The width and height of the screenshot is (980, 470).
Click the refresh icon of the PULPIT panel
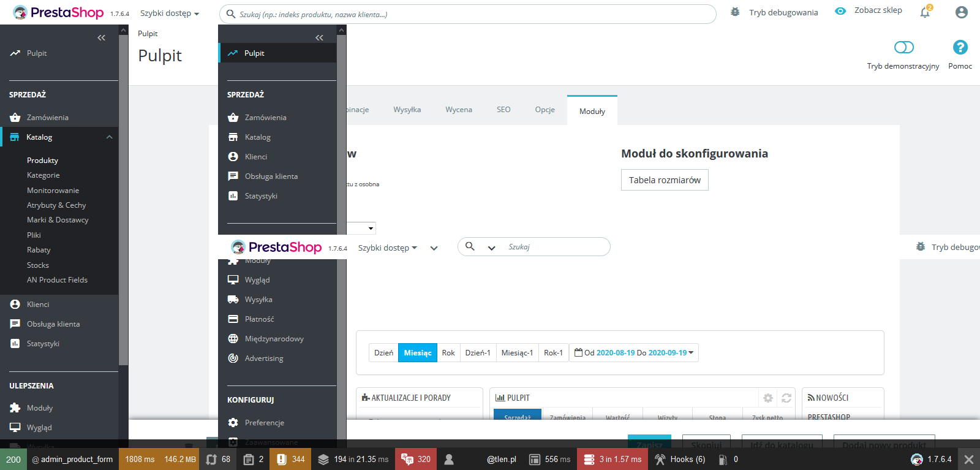point(786,398)
